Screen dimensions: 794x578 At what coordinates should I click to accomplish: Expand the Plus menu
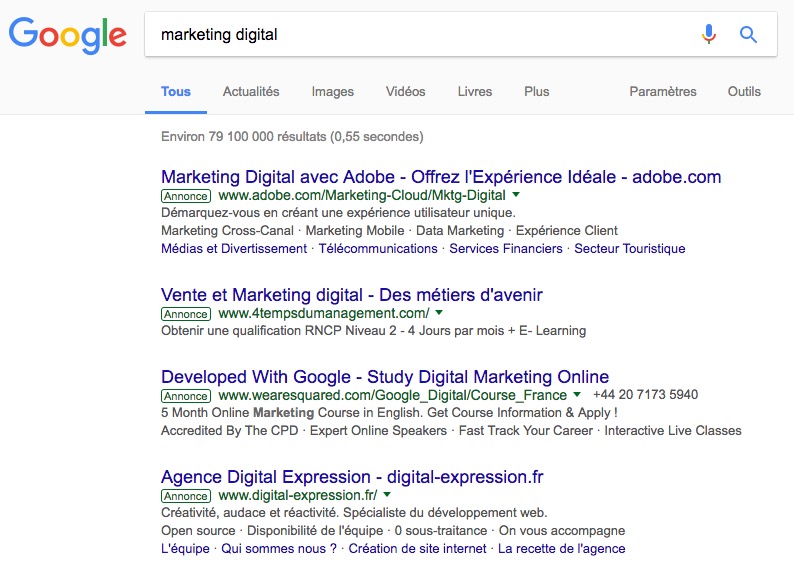coord(537,92)
